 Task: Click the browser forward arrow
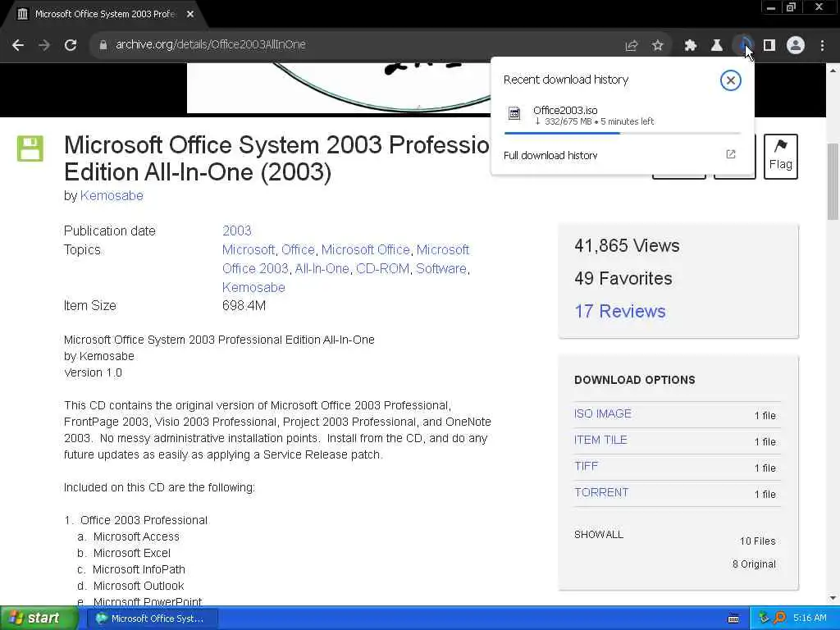(x=44, y=45)
